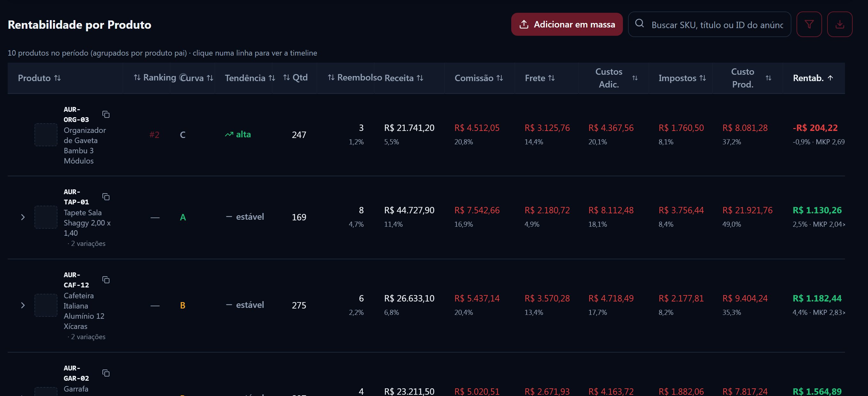Copy SKU AUR-CAF-12
The image size is (868, 396).
point(106,280)
